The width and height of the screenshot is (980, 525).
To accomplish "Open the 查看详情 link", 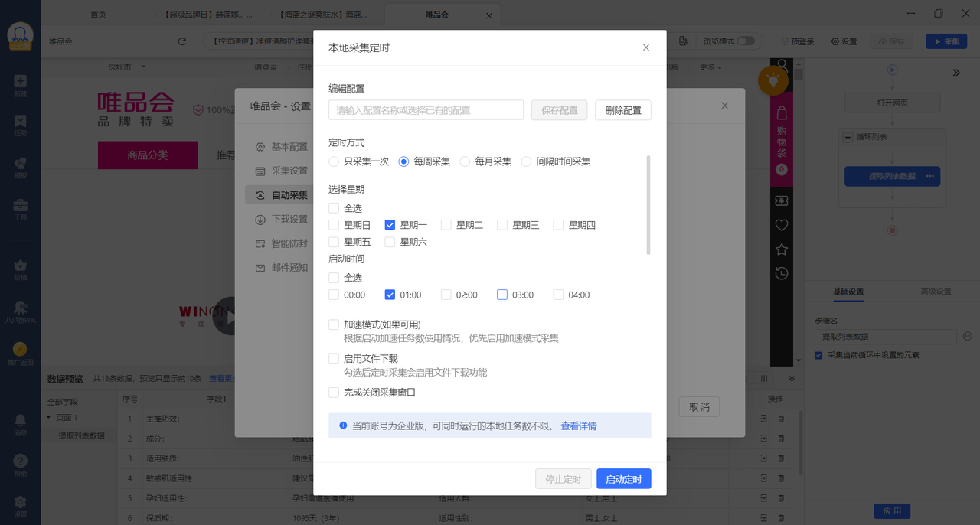I will point(579,426).
